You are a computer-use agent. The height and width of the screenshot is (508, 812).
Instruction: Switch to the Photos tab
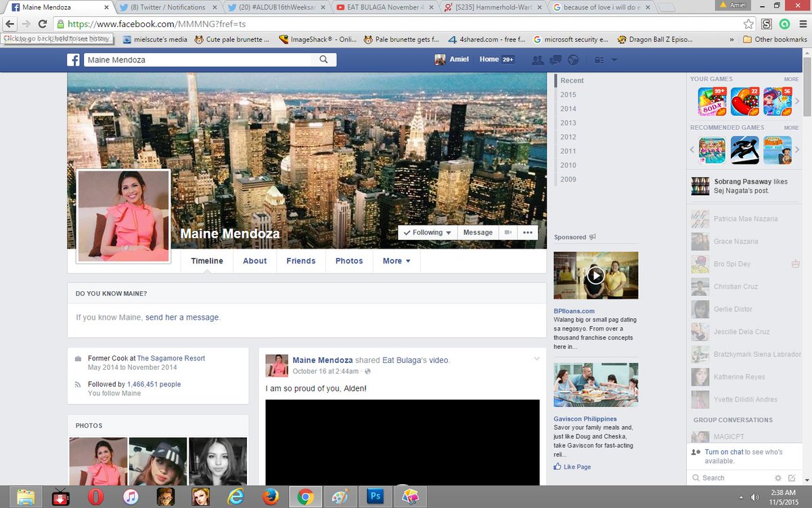pyautogui.click(x=349, y=261)
